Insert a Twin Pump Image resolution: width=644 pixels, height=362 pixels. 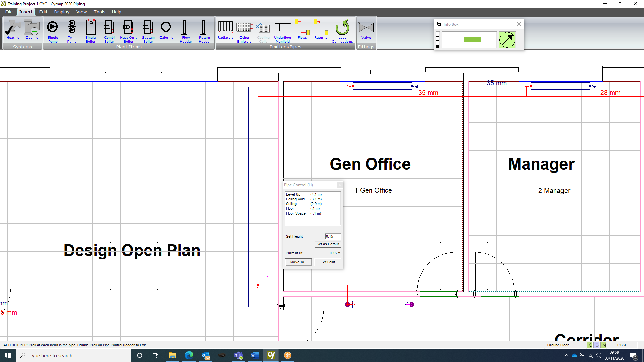point(72,31)
